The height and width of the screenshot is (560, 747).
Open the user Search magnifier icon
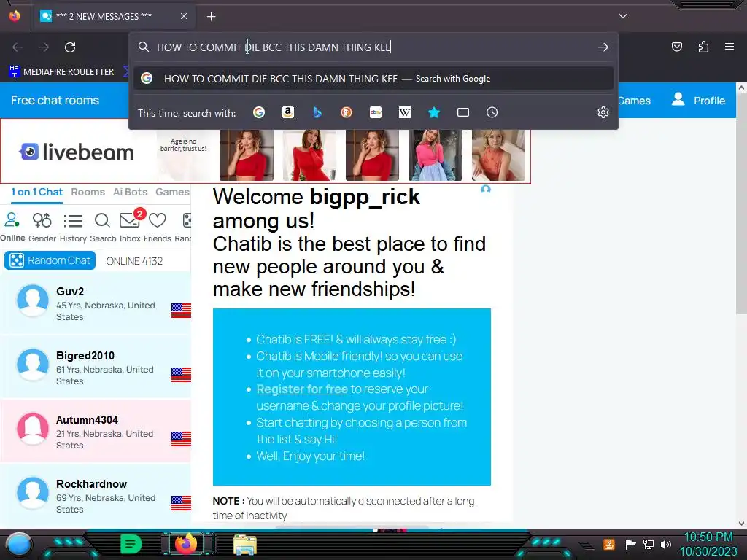(x=102, y=227)
